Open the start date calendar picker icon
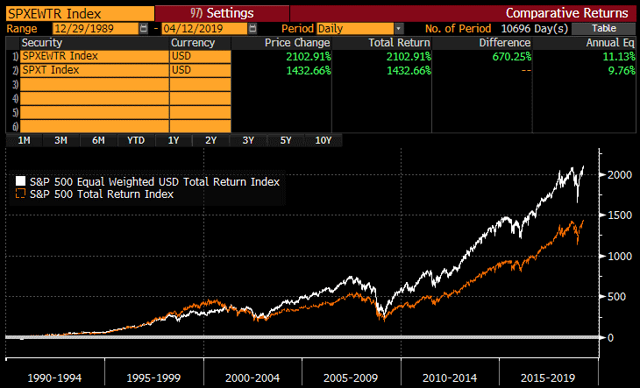640x388 pixels. click(143, 29)
